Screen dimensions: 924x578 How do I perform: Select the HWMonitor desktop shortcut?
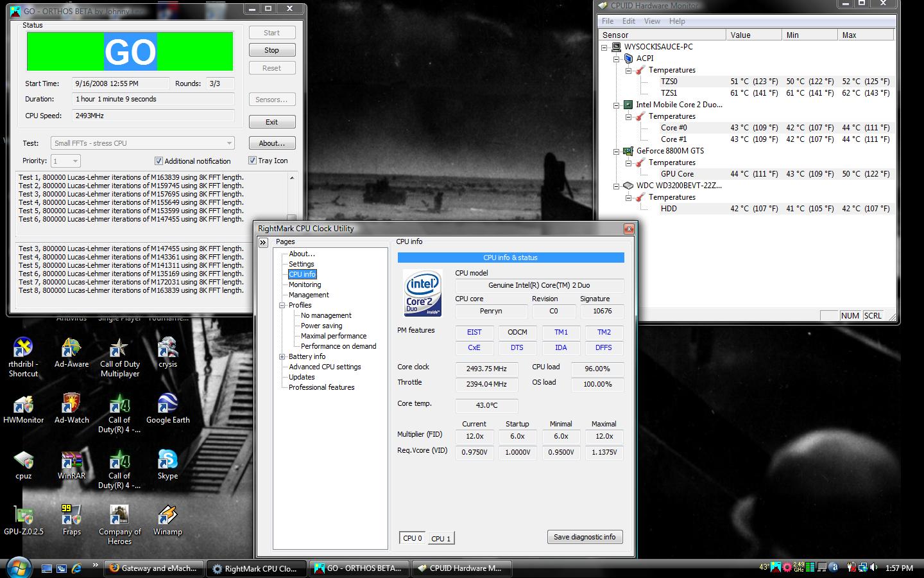23,408
